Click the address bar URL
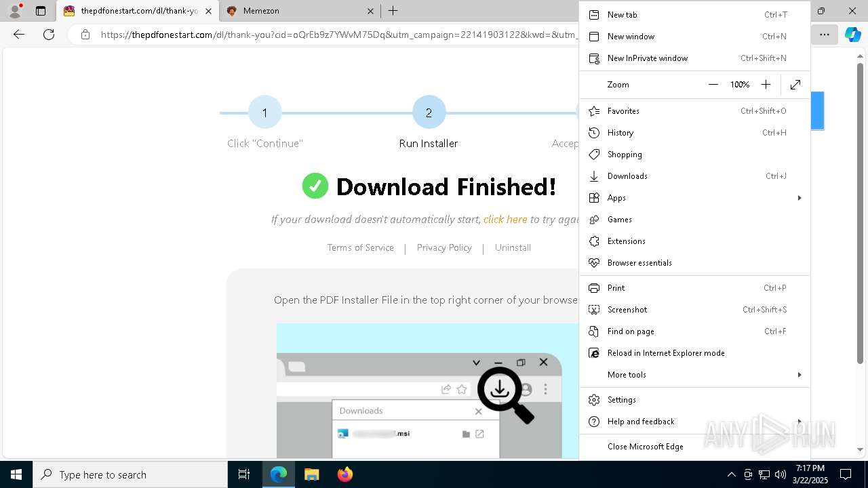Image resolution: width=868 pixels, height=488 pixels. [x=339, y=35]
